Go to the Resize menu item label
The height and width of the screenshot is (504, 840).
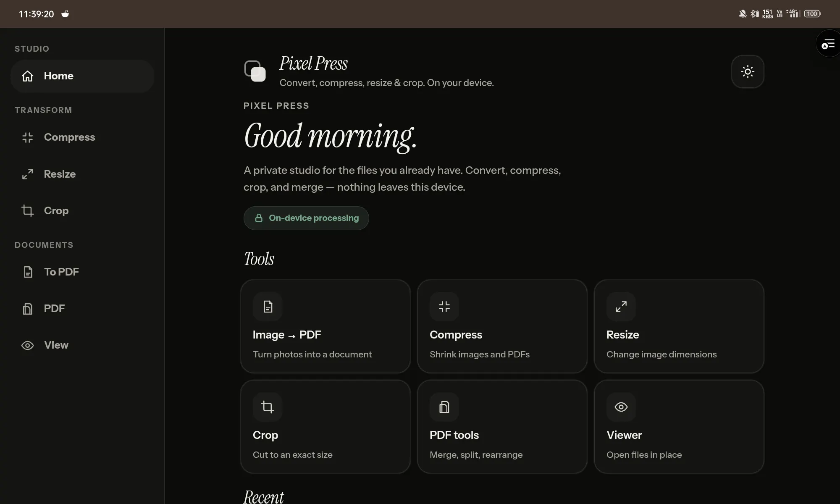60,174
